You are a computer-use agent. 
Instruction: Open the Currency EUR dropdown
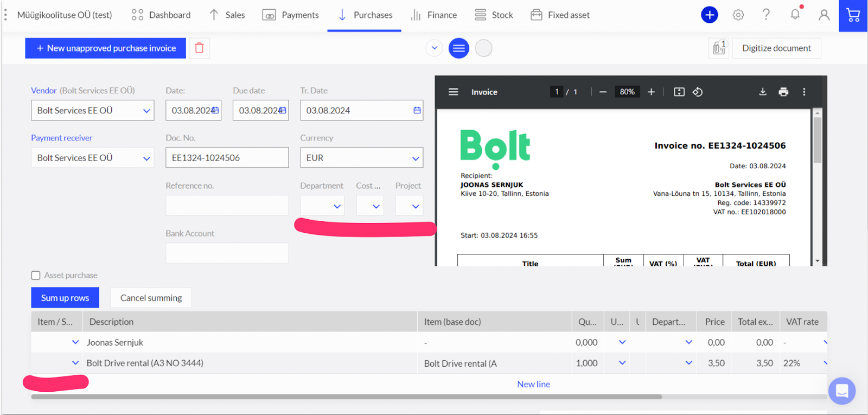(x=415, y=158)
